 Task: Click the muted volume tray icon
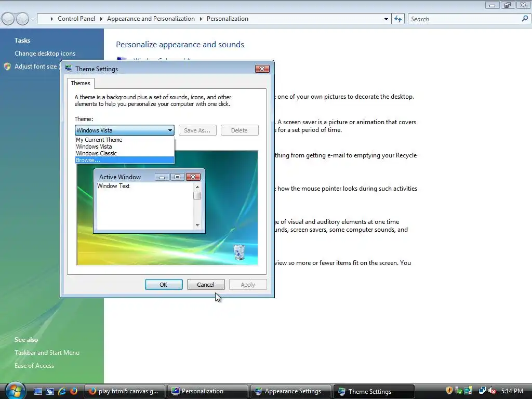(492, 391)
